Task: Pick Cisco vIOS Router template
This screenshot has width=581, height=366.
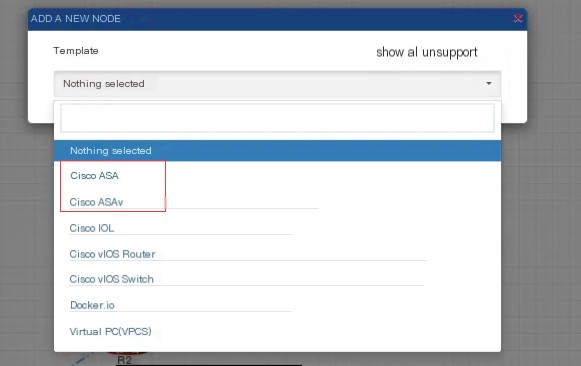Action: (x=112, y=254)
